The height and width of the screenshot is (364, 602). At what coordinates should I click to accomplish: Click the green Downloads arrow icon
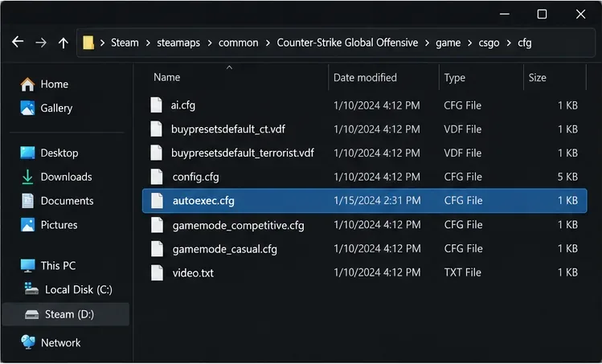27,177
